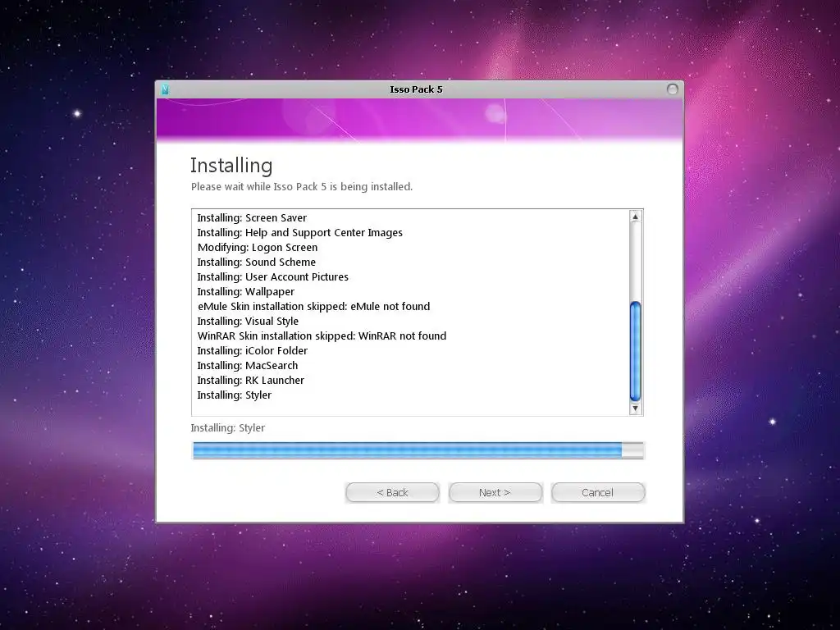840x630 pixels.
Task: Select the 'Installing: iColor Folder' line
Action: point(253,351)
